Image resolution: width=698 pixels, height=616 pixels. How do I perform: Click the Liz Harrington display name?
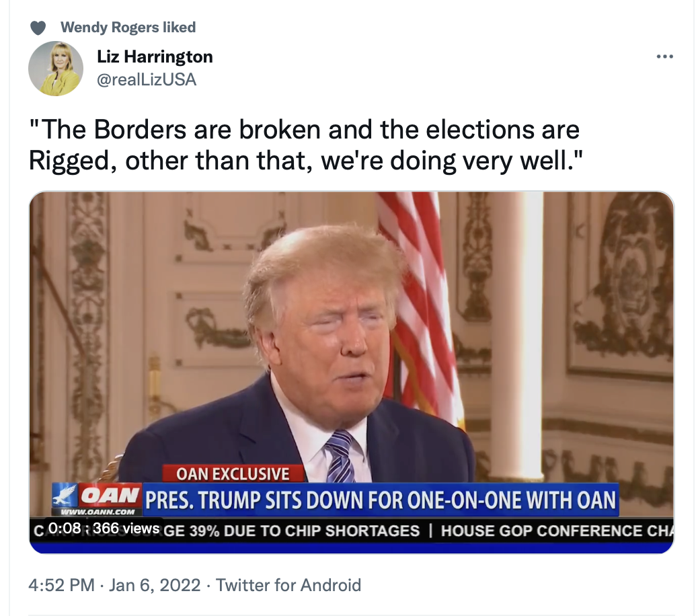[x=155, y=56]
